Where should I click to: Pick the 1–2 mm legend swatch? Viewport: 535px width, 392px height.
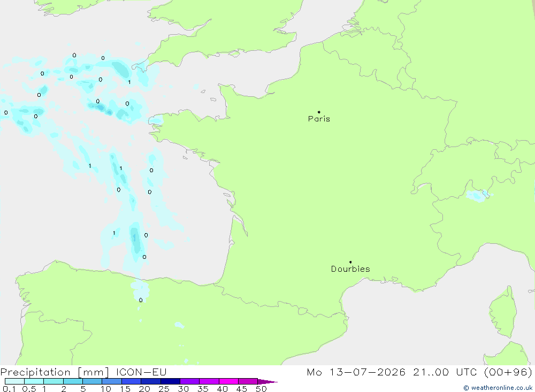click(53, 381)
